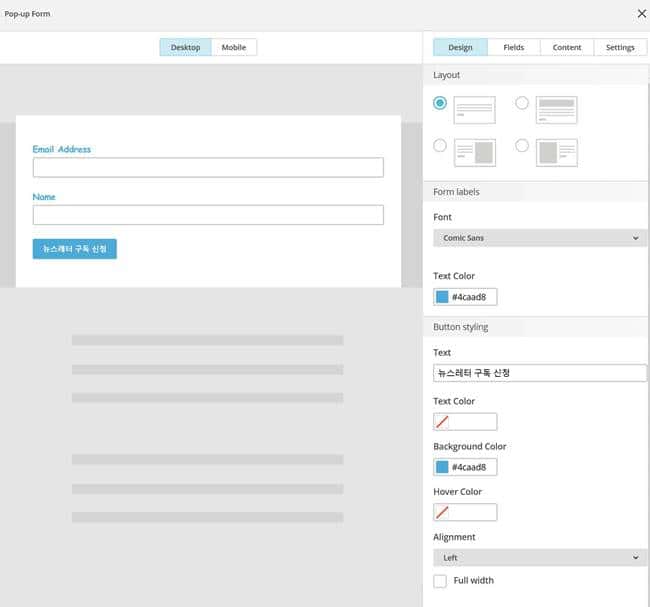The width and height of the screenshot is (650, 607).
Task: Switch preview to Mobile view
Action: [234, 47]
